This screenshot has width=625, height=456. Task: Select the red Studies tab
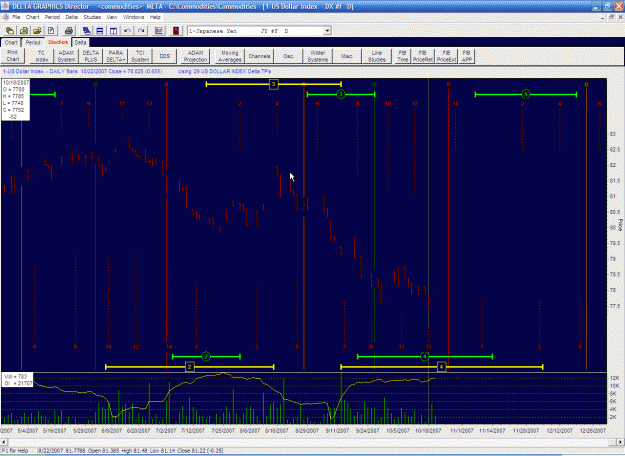click(58, 42)
